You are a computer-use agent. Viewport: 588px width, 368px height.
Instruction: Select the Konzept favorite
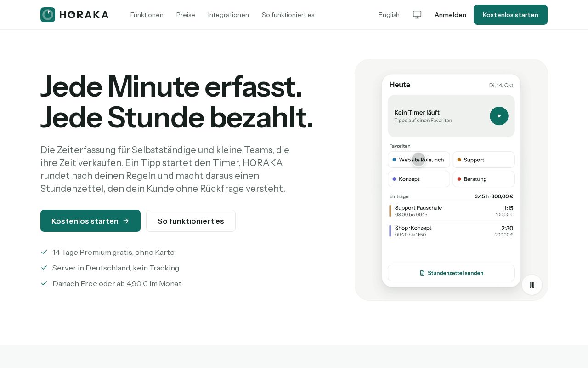pos(419,179)
